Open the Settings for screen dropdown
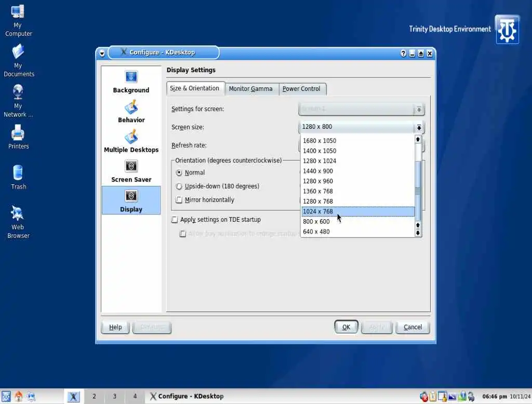The height and width of the screenshot is (404, 532). click(x=362, y=109)
